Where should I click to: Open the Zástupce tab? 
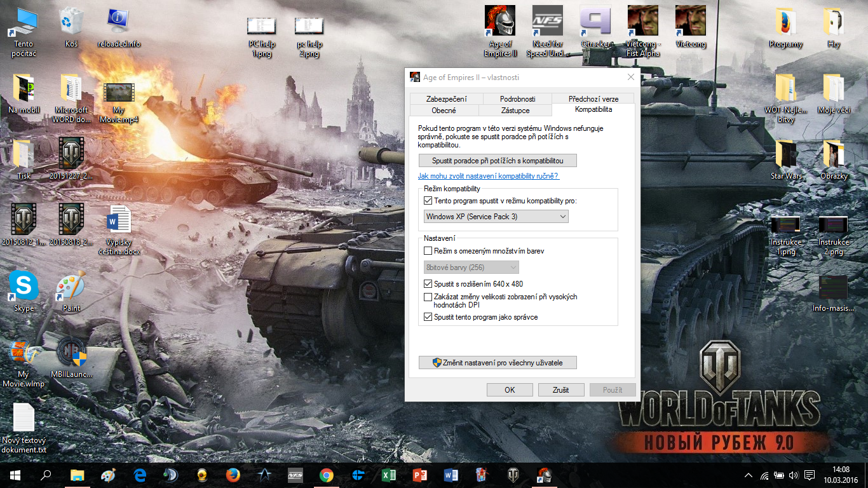pyautogui.click(x=515, y=111)
